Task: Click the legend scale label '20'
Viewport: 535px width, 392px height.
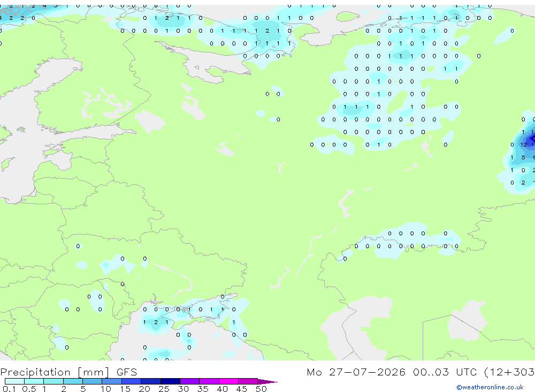Action: pyautogui.click(x=144, y=389)
